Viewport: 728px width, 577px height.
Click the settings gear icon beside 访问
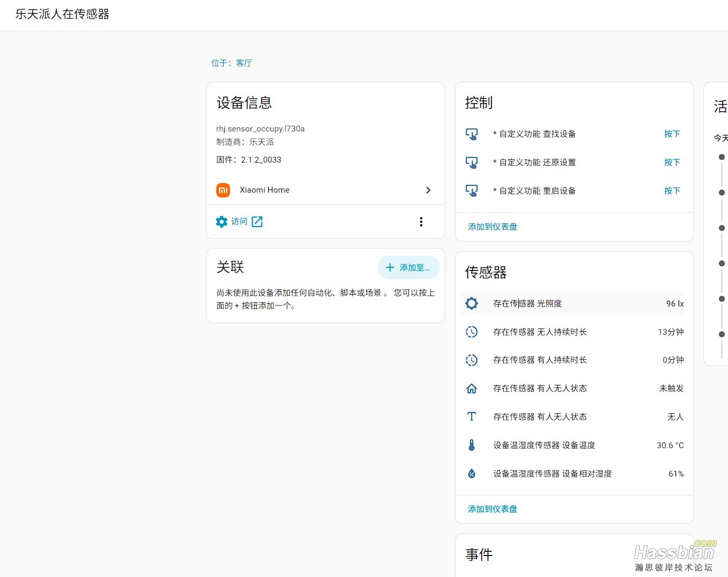(x=222, y=222)
